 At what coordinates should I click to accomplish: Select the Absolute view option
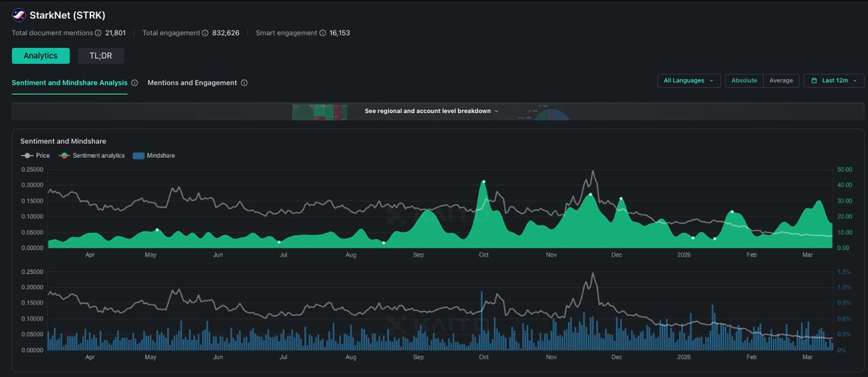(744, 81)
